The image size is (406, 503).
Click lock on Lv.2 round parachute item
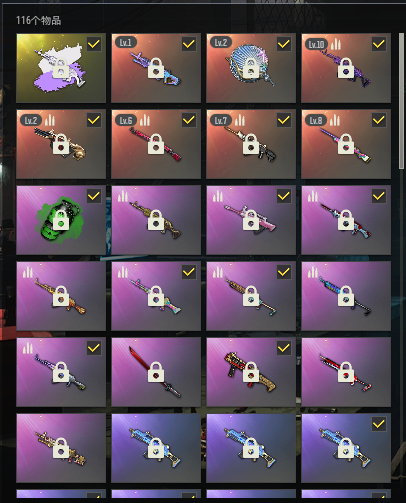click(x=251, y=68)
